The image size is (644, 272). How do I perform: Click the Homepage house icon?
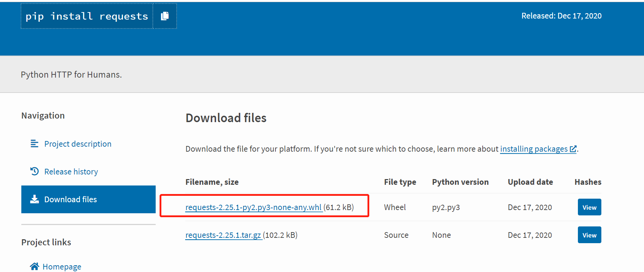click(x=34, y=266)
